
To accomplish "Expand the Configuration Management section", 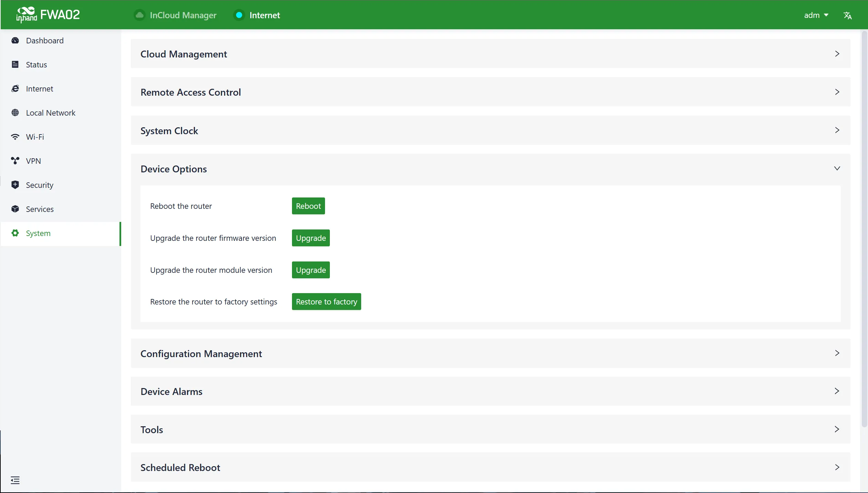I will tap(490, 353).
